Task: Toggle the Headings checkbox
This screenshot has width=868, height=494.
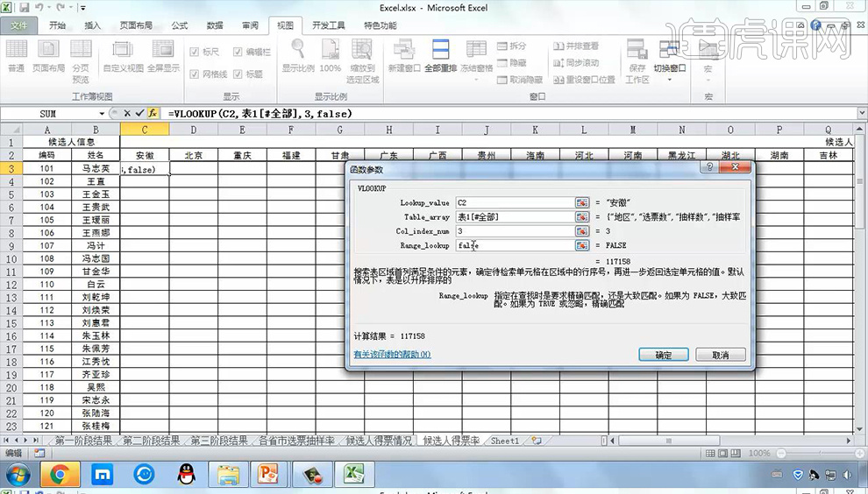Action: point(238,74)
